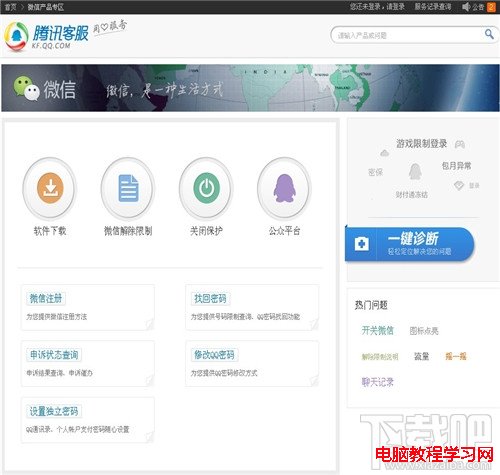Open the 微信解除限制 document icon
Image resolution: width=500 pixels, height=475 pixels.
coord(128,188)
